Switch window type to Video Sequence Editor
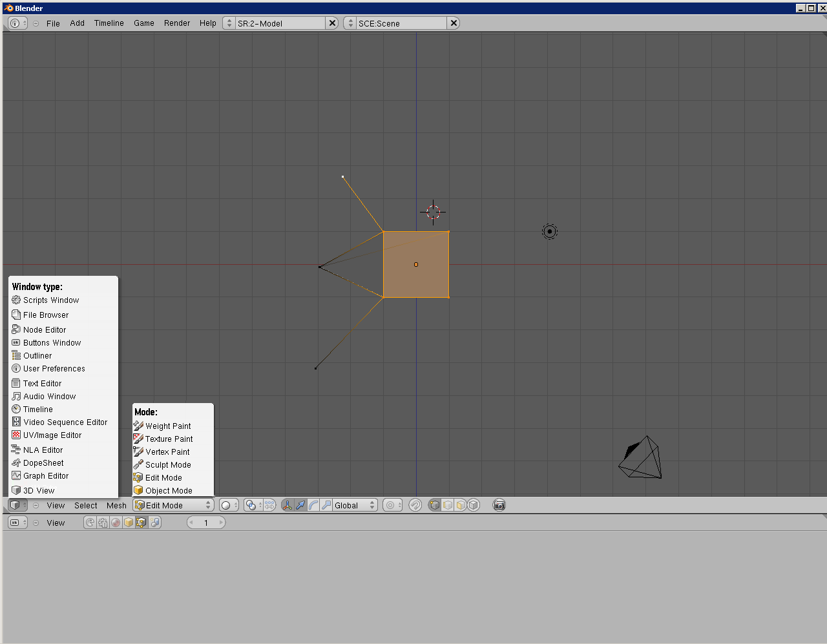Viewport: 827px width, 644px height. [x=63, y=422]
